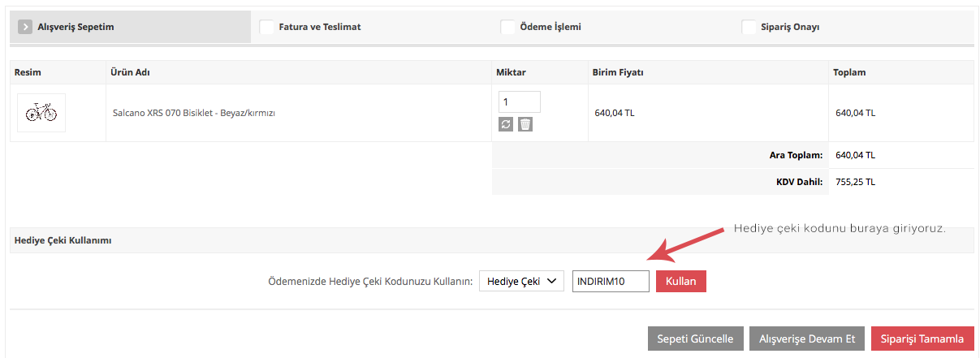
Task: Expand the Hediye Çeki dropdown
Action: click(521, 281)
